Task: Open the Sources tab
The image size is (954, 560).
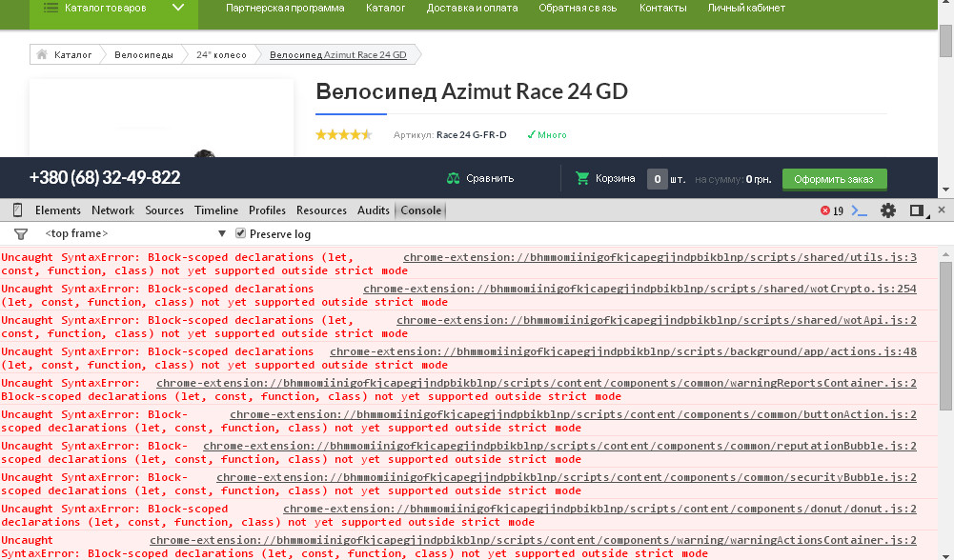Action: tap(164, 210)
